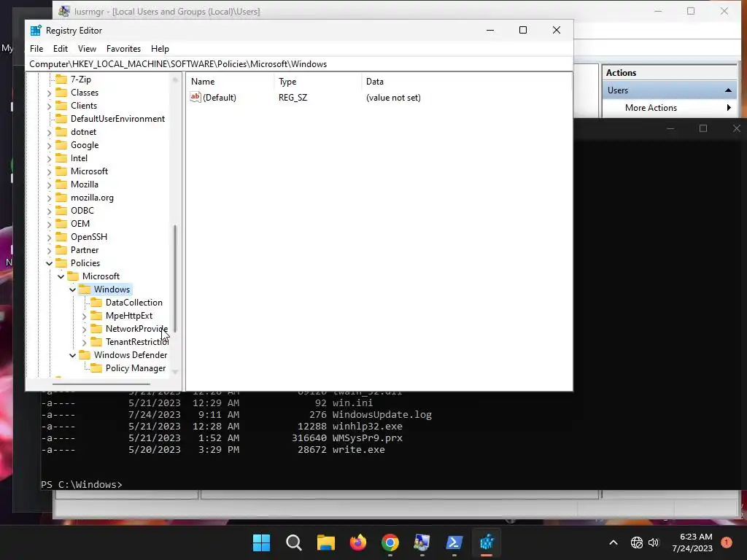Click the DataCollection folder icon
The image size is (747, 560).
(96, 303)
